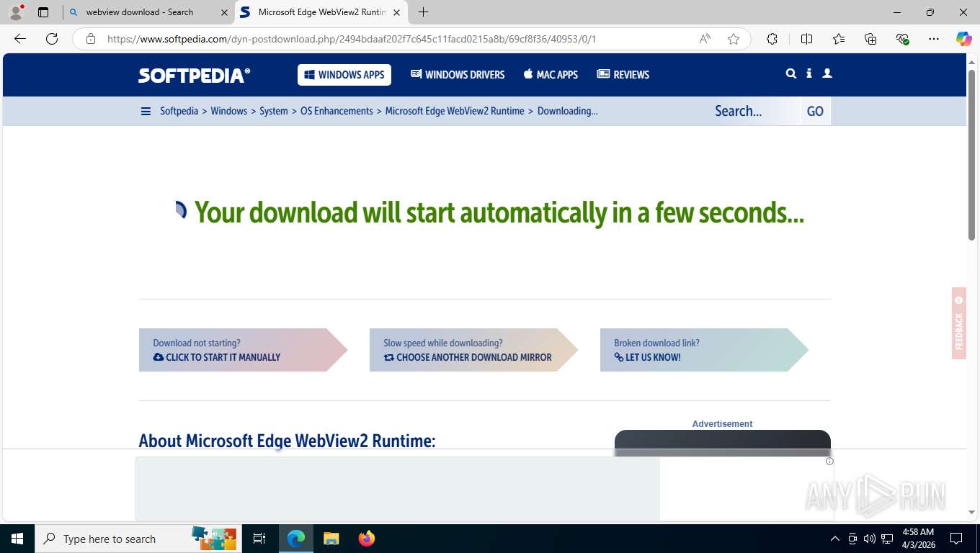Open the Favorites list icon
The width and height of the screenshot is (980, 553).
pos(839,39)
